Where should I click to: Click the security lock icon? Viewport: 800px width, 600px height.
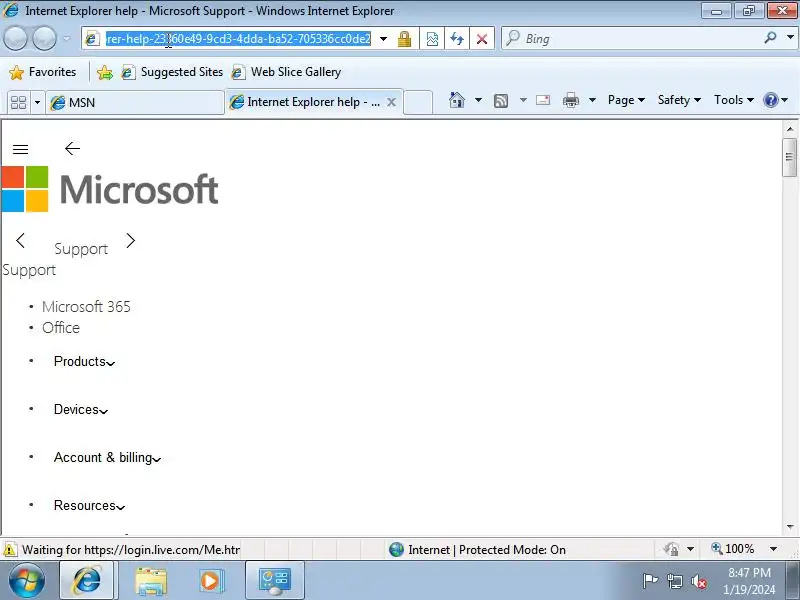(x=404, y=39)
